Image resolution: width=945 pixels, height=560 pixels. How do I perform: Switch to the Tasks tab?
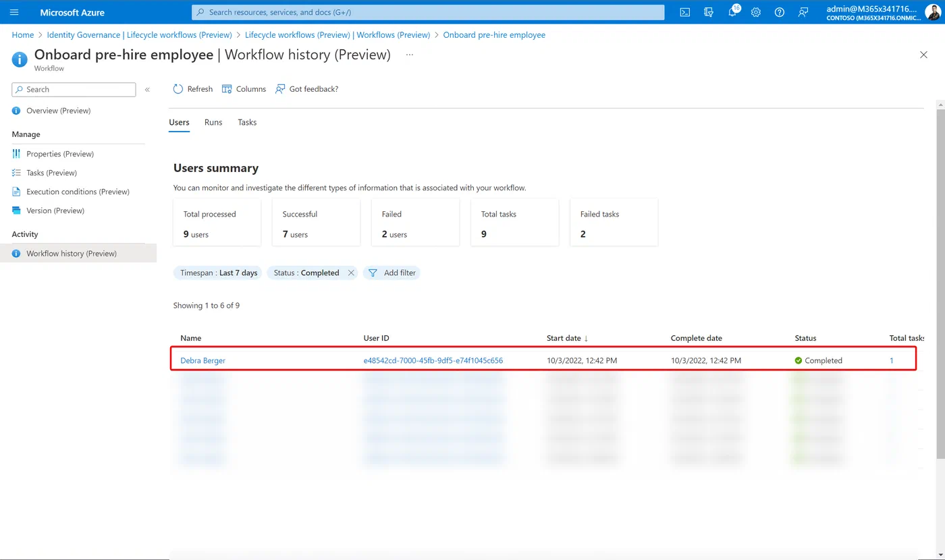point(247,122)
